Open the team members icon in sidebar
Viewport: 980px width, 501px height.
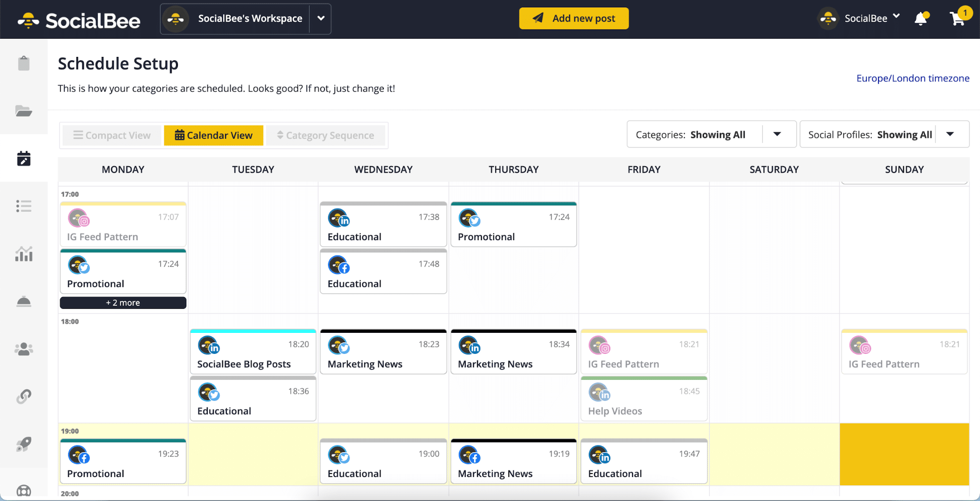click(x=24, y=349)
